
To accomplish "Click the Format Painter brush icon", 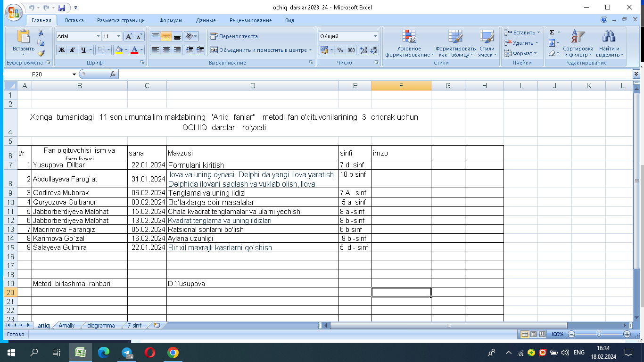I will pyautogui.click(x=41, y=54).
